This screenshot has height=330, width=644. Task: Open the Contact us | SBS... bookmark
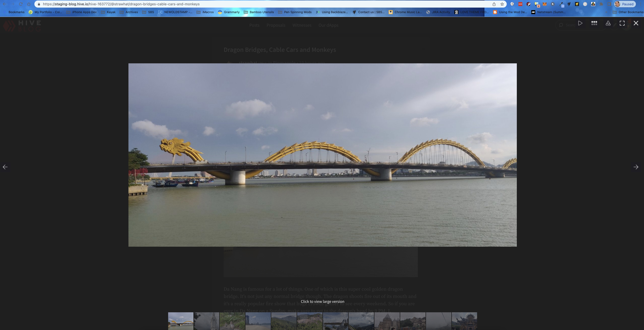click(x=369, y=12)
